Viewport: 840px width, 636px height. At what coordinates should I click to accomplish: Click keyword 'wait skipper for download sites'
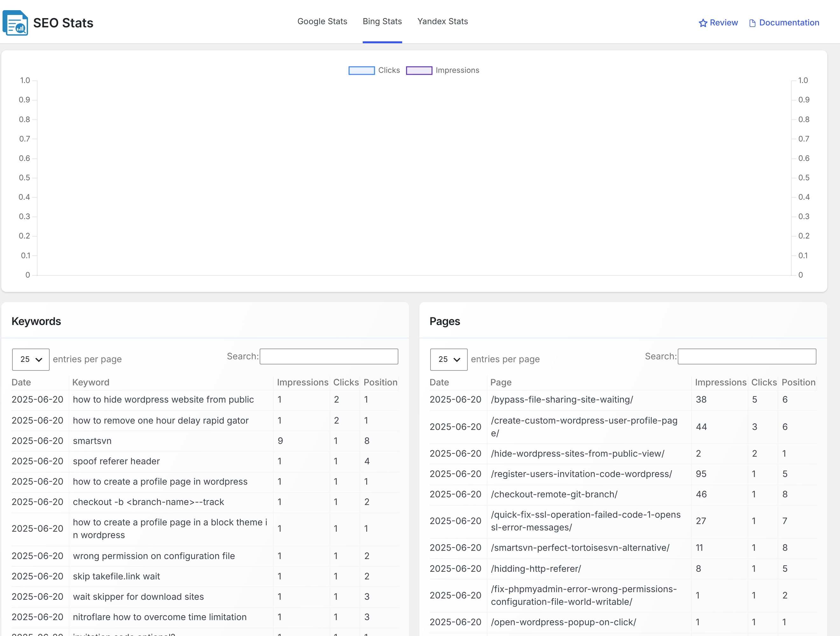tap(138, 597)
